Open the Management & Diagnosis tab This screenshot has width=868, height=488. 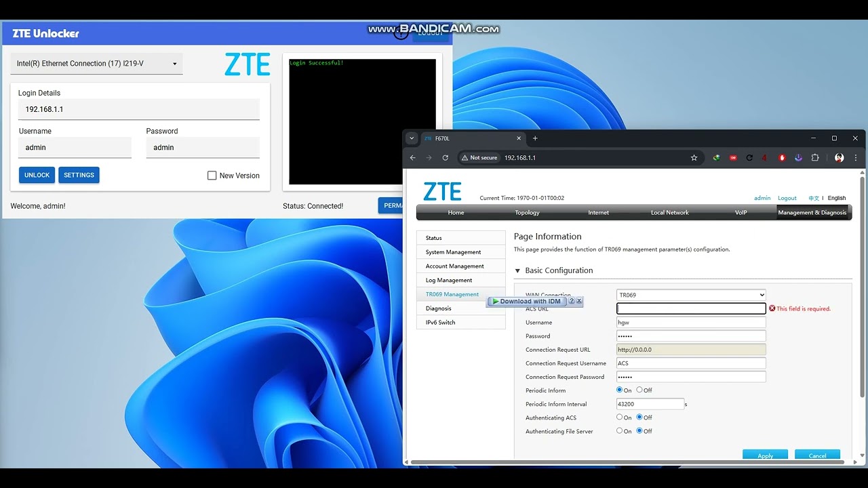(x=812, y=212)
